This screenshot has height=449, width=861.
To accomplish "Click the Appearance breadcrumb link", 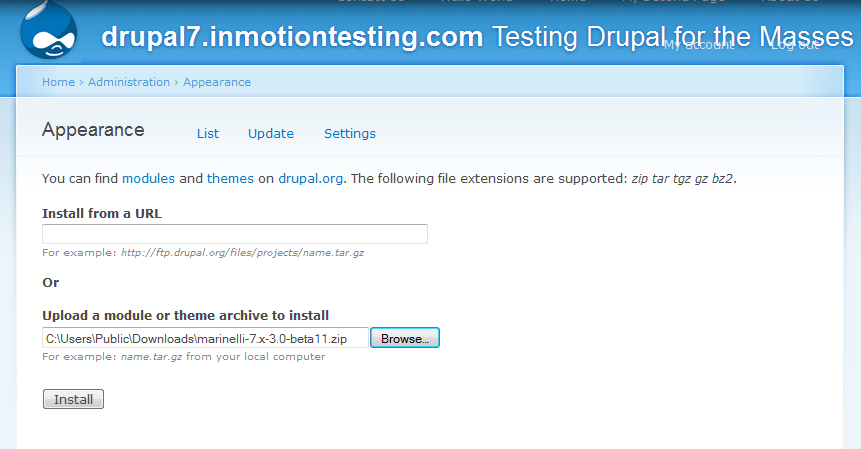I will coord(217,82).
